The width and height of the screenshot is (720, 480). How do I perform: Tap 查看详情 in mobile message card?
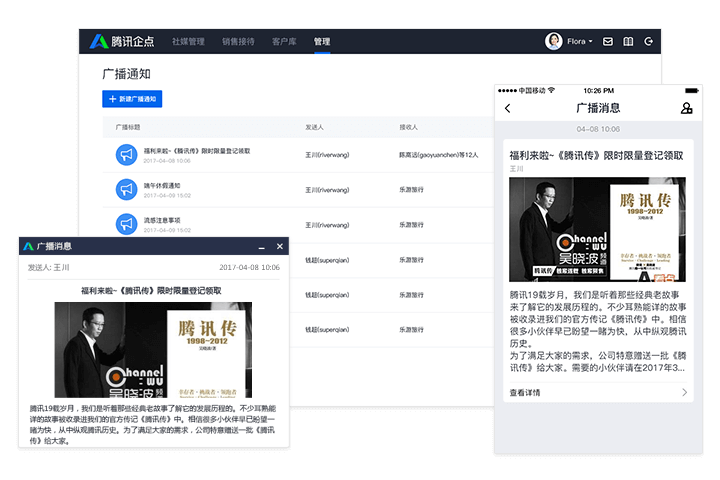click(525, 392)
